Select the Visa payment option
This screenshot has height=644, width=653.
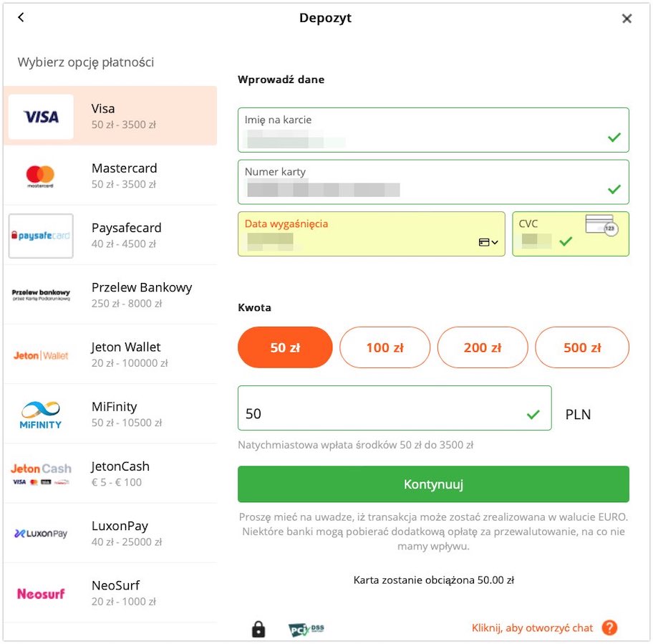pyautogui.click(x=110, y=116)
